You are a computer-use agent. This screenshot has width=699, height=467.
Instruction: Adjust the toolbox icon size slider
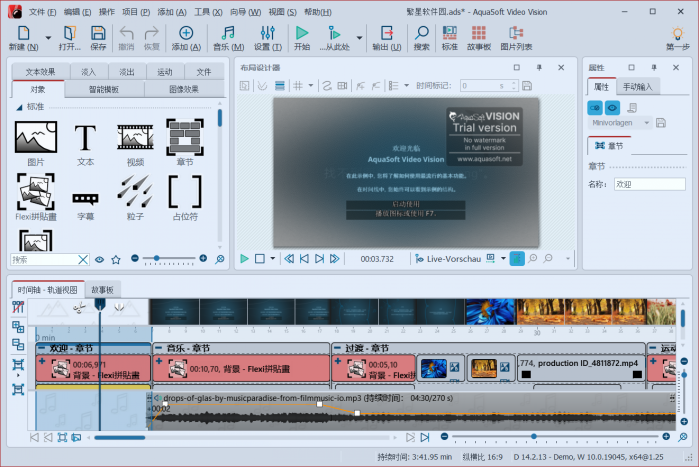pyautogui.click(x=169, y=258)
